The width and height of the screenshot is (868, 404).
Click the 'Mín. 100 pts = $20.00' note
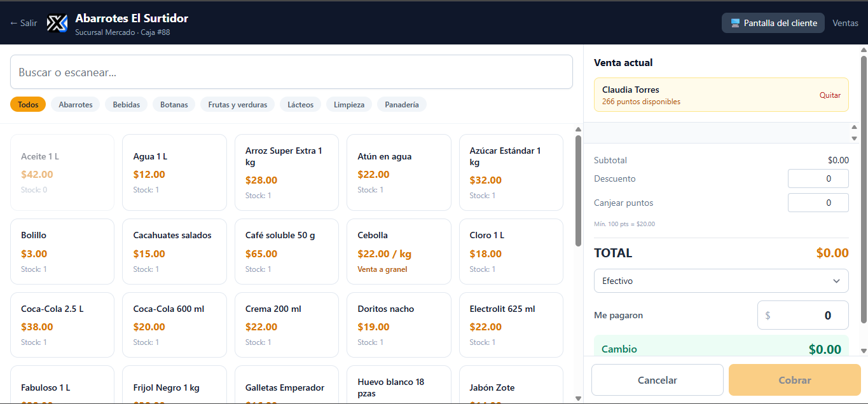[624, 224]
